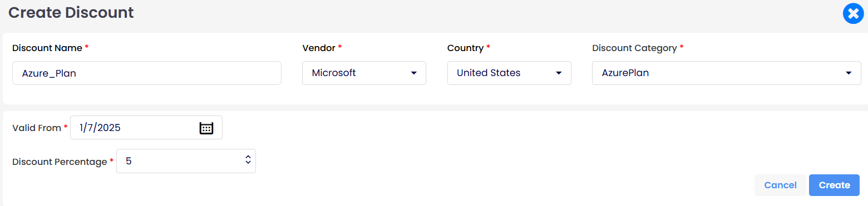This screenshot has width=868, height=206.
Task: Click the Create Discount heading
Action: [x=71, y=12]
